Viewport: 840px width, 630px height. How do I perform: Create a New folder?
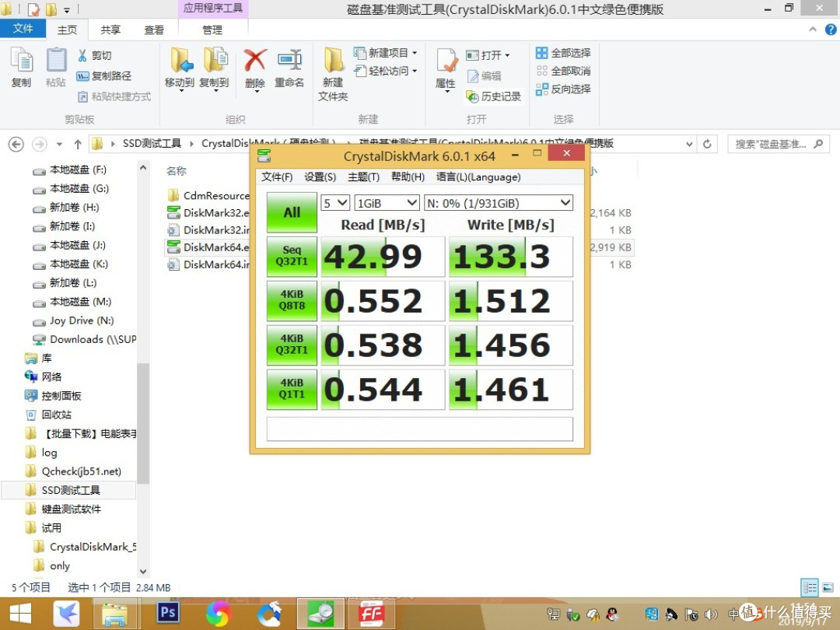click(333, 74)
